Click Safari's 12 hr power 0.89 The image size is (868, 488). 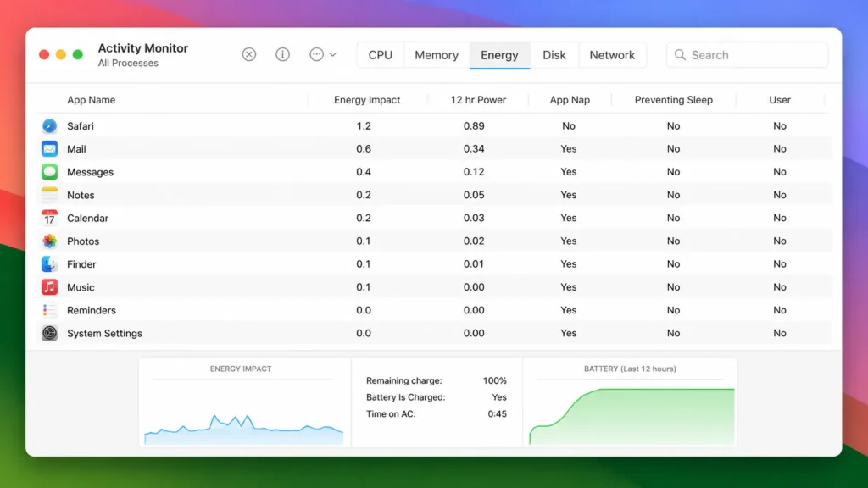click(474, 125)
